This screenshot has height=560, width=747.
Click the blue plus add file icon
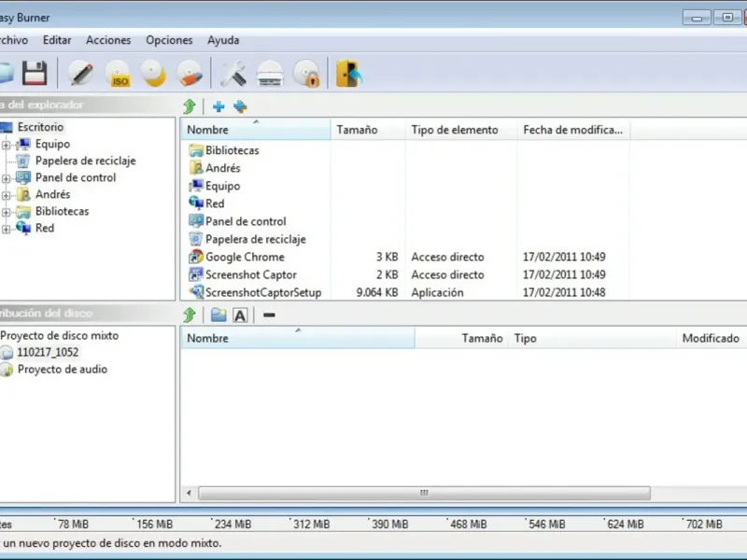coord(218,106)
